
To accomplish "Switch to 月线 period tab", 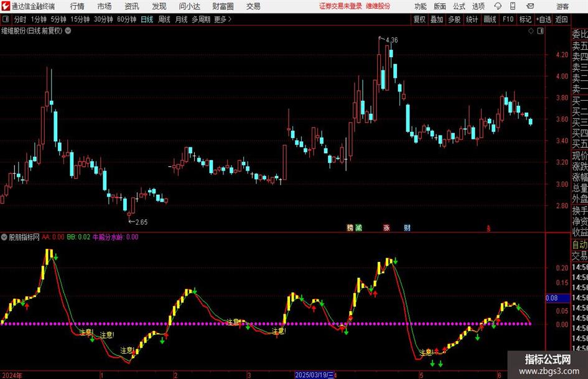I will tap(182, 19).
